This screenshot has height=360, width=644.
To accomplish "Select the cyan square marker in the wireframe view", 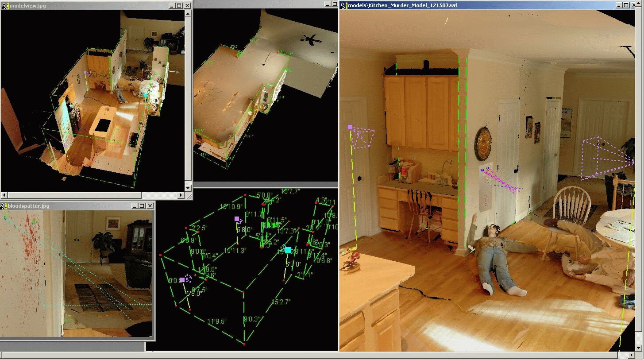I will pyautogui.click(x=288, y=250).
